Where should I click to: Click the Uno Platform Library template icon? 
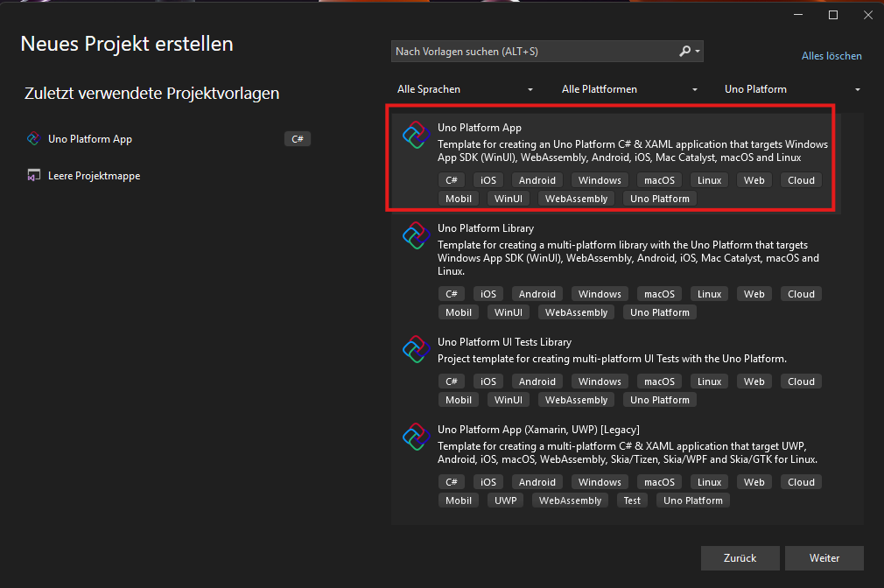click(415, 236)
